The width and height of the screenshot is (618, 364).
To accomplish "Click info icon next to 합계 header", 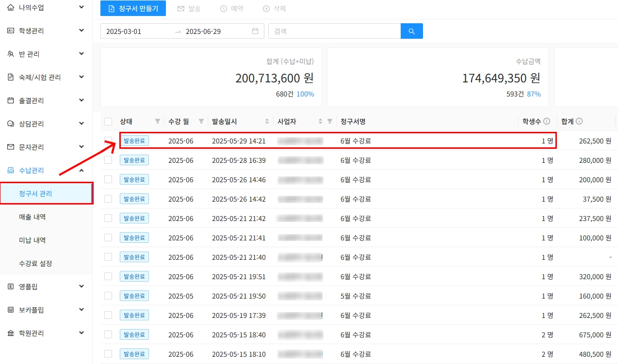I will click(579, 121).
